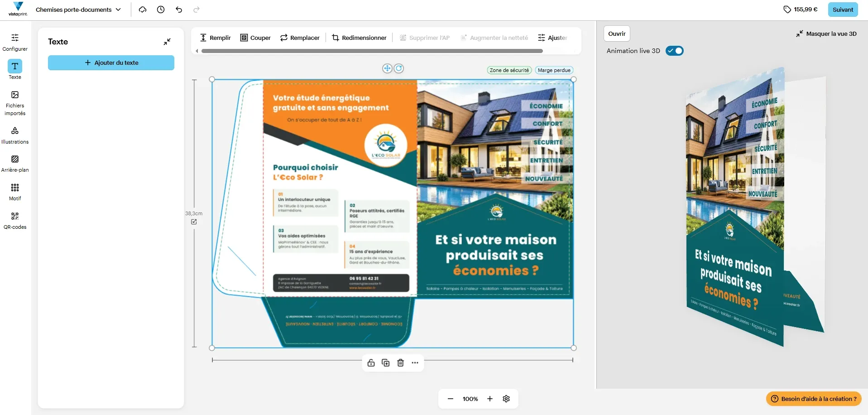
Task: Undo the last action
Action: [x=179, y=10]
